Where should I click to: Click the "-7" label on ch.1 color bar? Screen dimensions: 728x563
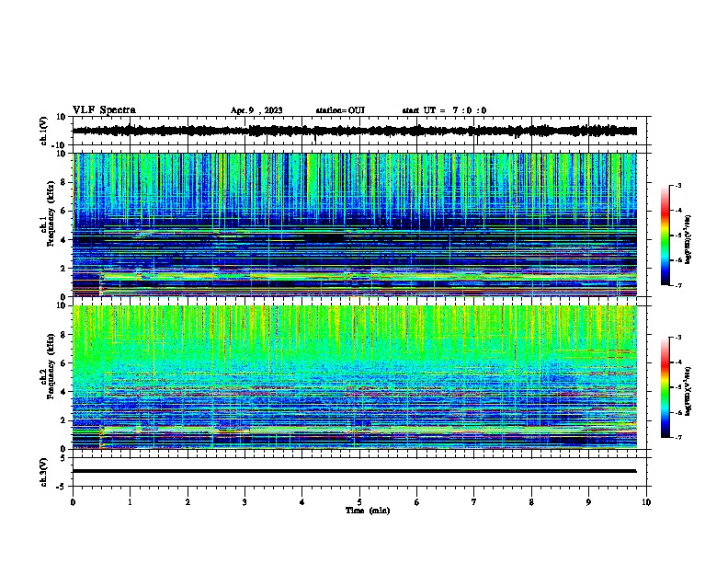677,285
